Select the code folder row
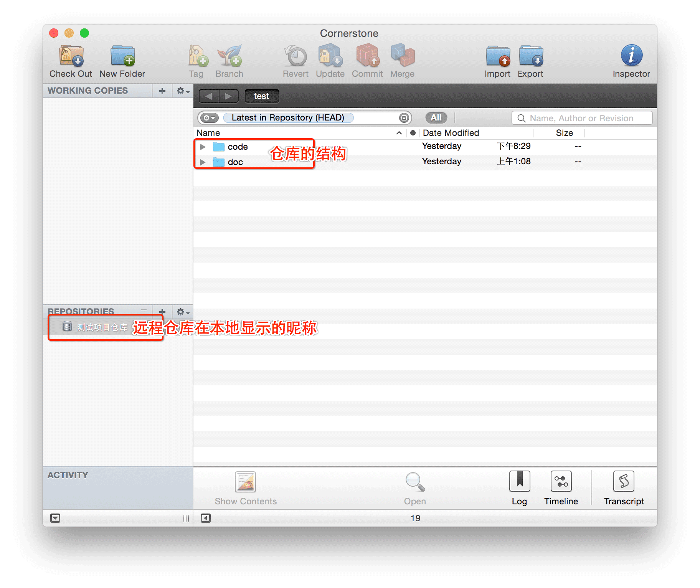This screenshot has height=588, width=700. pyautogui.click(x=425, y=147)
